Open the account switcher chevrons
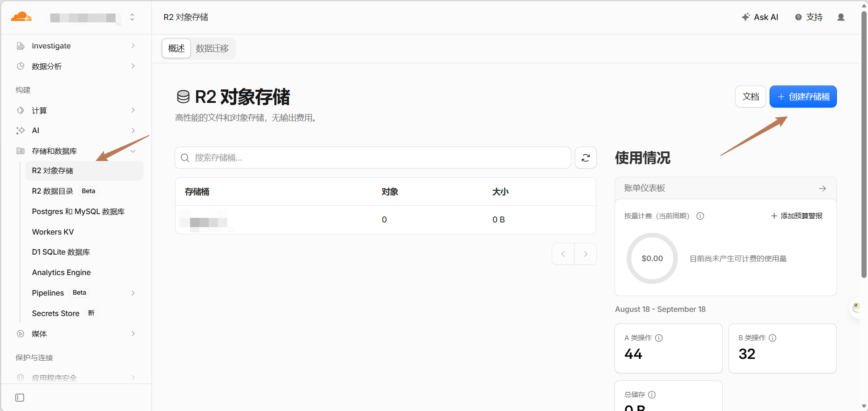 132,17
